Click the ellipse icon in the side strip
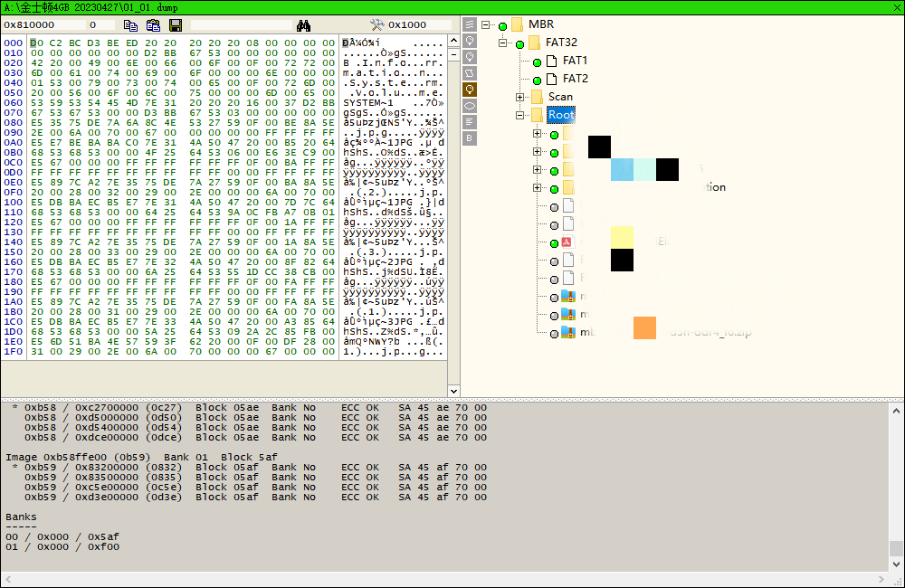This screenshot has width=905, height=588. click(x=470, y=106)
